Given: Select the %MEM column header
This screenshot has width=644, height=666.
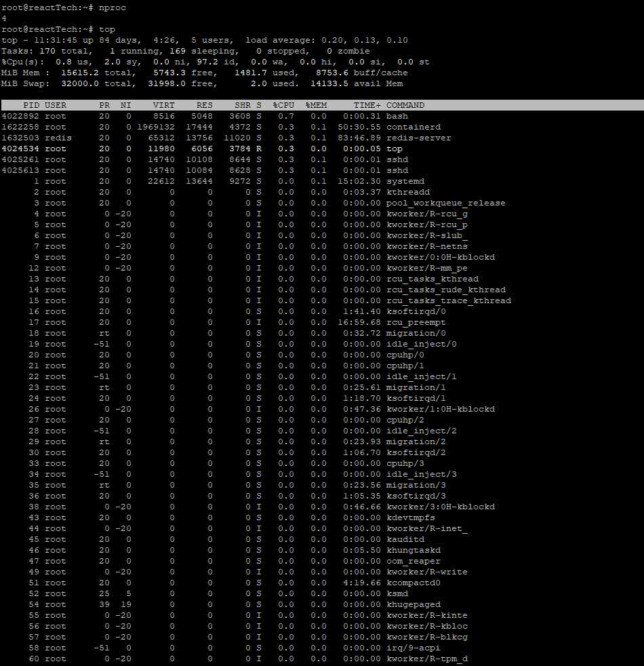Looking at the screenshot, I should 317,105.
